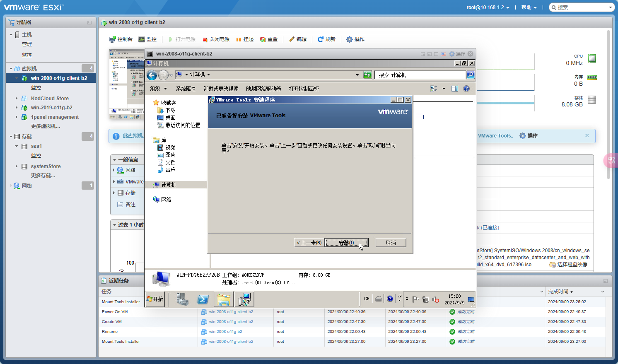Toggle the preview pane icon in explorer
This screenshot has width=618, height=364.
point(455,89)
